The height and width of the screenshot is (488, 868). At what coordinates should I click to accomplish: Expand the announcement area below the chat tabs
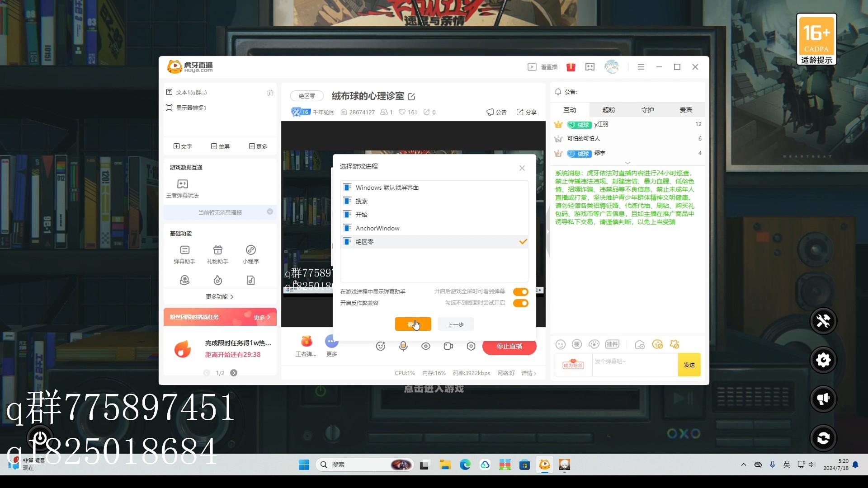[x=627, y=163]
